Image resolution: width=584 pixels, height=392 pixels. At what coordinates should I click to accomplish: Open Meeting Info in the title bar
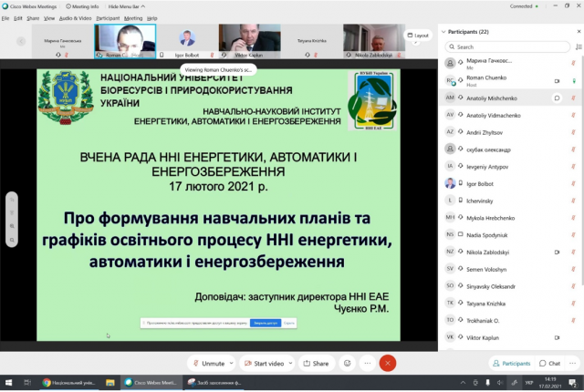(x=82, y=6)
